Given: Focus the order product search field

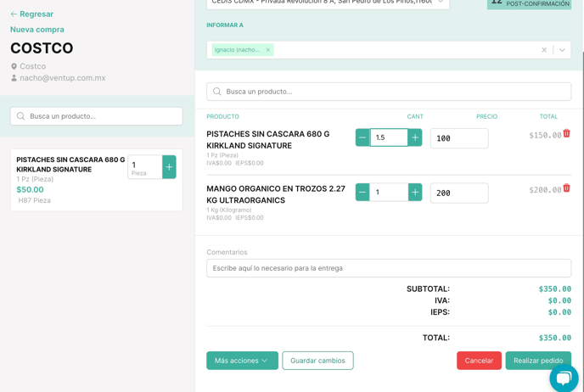Looking at the screenshot, I should [389, 92].
